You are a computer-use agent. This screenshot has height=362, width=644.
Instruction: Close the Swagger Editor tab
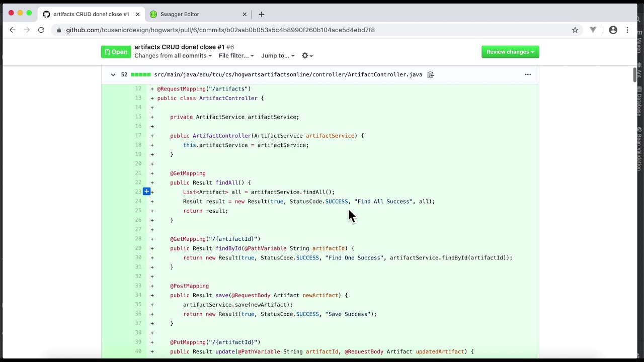point(245,14)
